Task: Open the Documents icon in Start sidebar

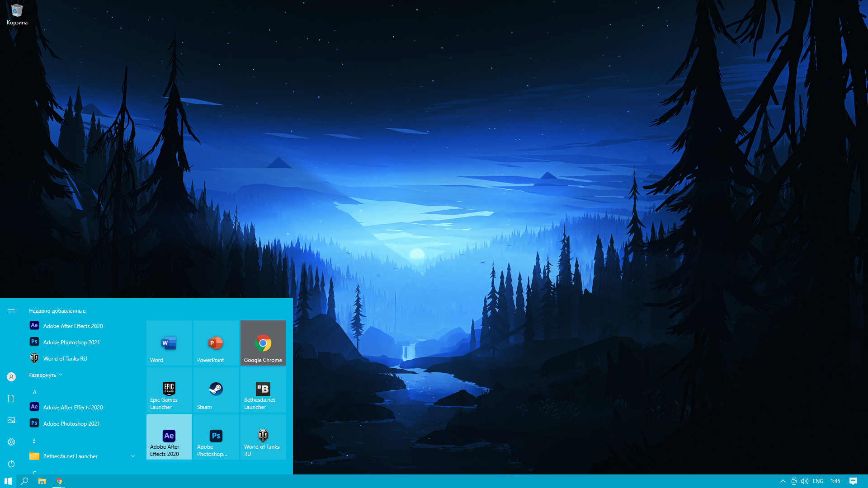Action: click(11, 399)
